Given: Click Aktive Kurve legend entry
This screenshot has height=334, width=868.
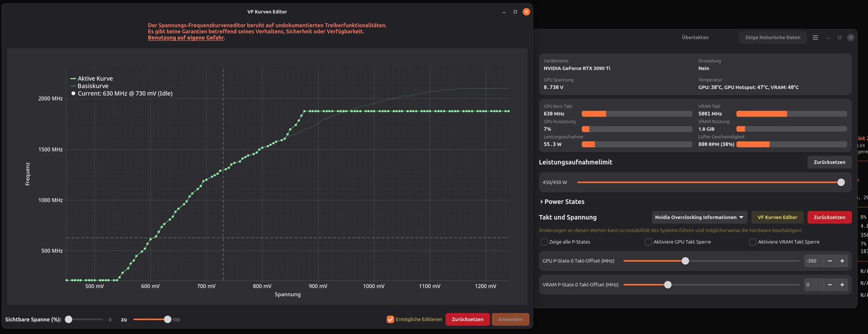Looking at the screenshot, I should pos(92,79).
